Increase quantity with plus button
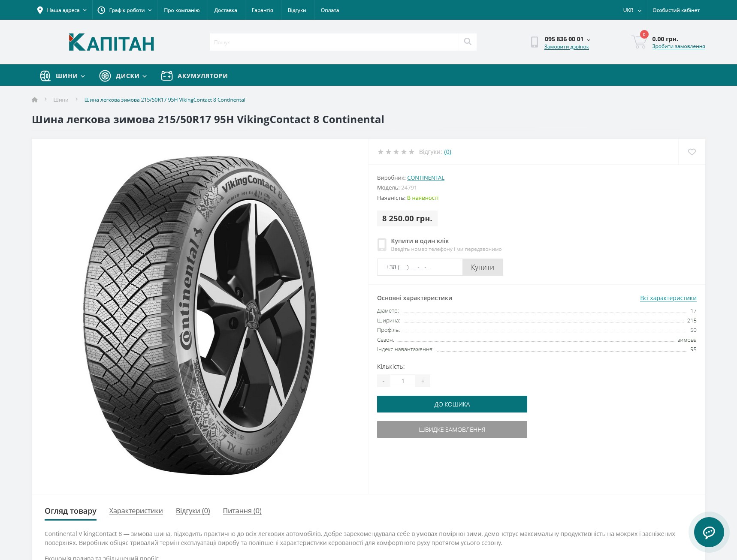The image size is (737, 560). [423, 381]
